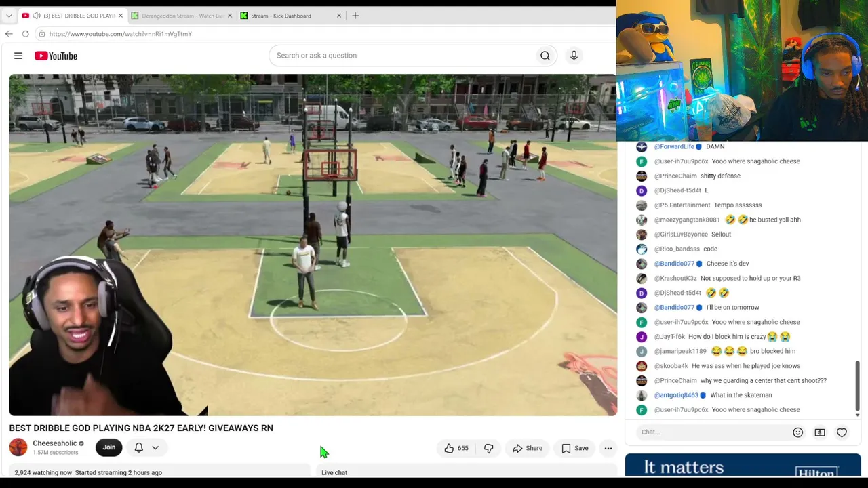Dislike the video with thumbs down
This screenshot has width=868, height=488.
489,448
